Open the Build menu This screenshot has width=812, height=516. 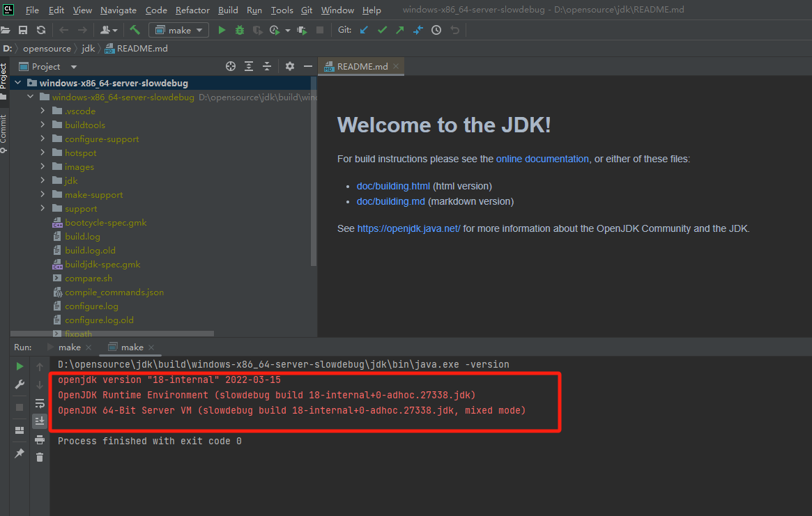[x=228, y=10]
